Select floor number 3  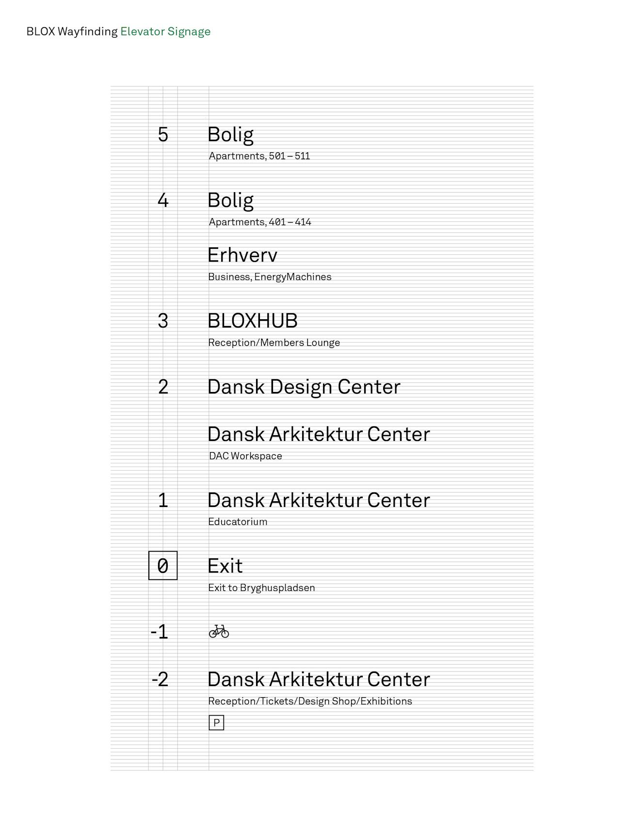tap(163, 321)
